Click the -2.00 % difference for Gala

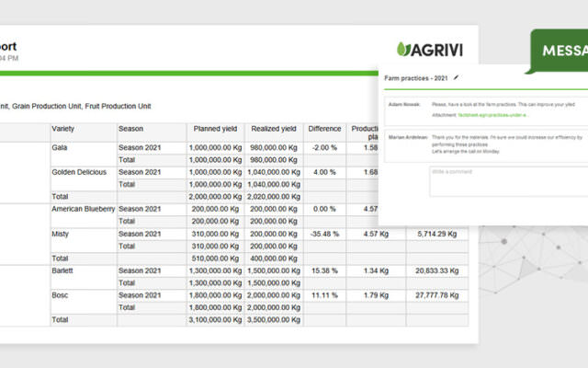point(324,147)
